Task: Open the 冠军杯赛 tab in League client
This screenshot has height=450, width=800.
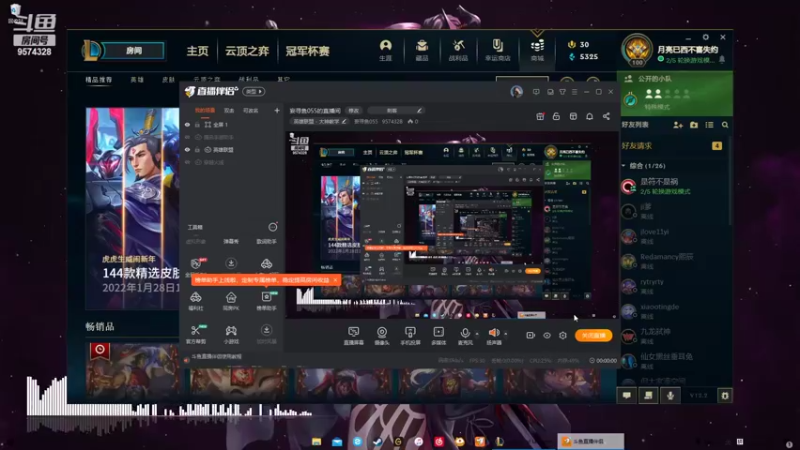Action: pos(308,51)
